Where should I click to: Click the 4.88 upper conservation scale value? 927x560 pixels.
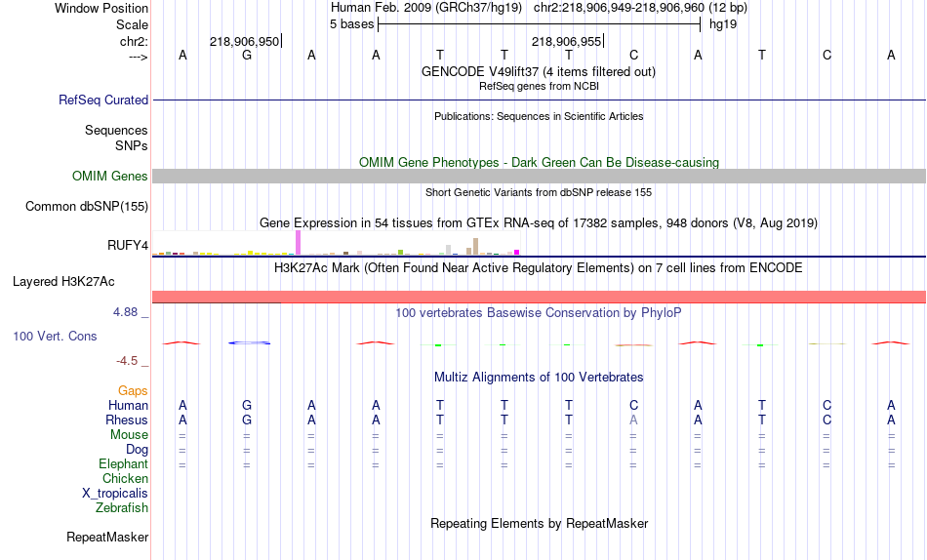(x=125, y=312)
